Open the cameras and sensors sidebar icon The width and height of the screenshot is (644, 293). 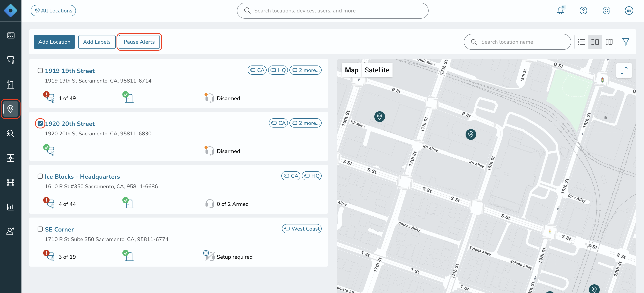(x=11, y=60)
